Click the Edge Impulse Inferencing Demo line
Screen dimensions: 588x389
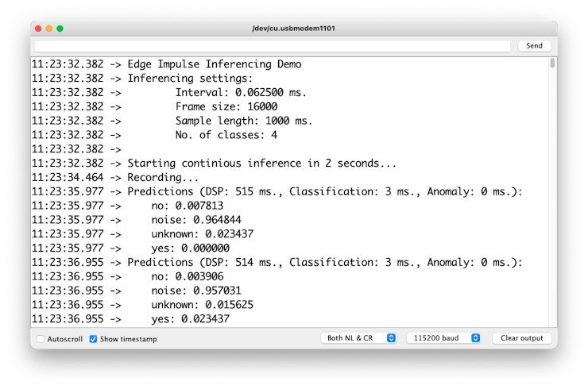click(214, 64)
